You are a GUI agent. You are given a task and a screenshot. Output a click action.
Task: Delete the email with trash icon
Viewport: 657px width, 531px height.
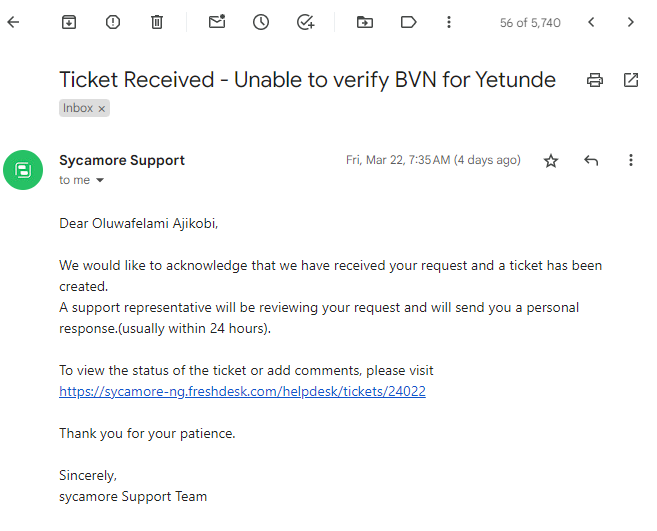[x=157, y=22]
